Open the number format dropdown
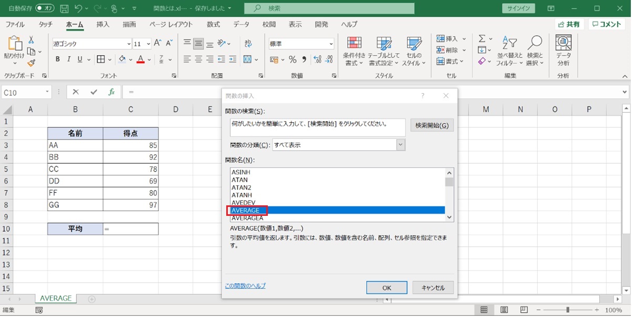 pos(331,44)
